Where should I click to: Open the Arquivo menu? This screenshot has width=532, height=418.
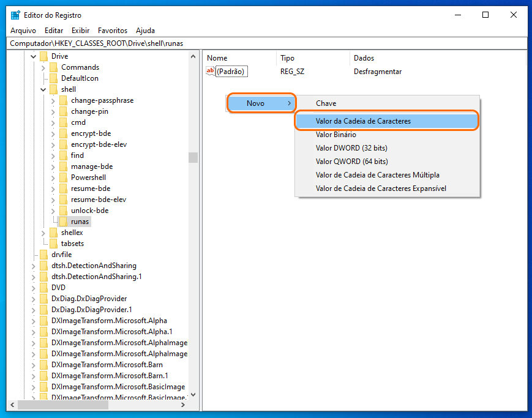pos(23,31)
